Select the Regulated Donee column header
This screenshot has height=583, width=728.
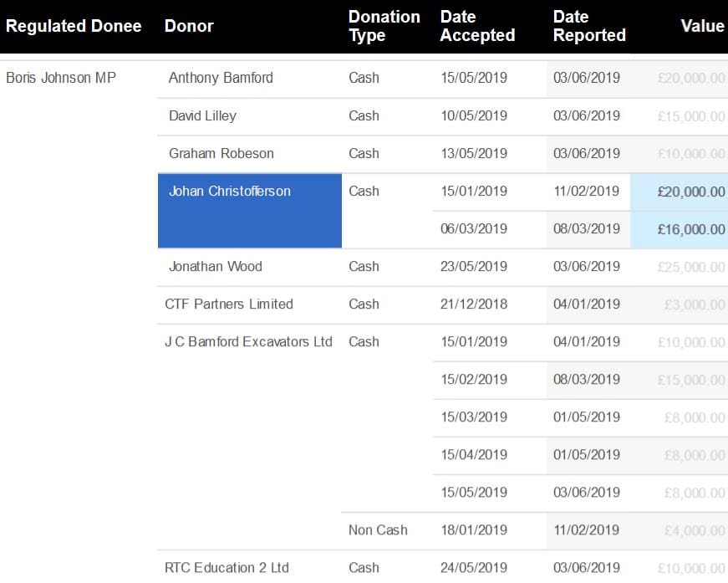point(74,26)
